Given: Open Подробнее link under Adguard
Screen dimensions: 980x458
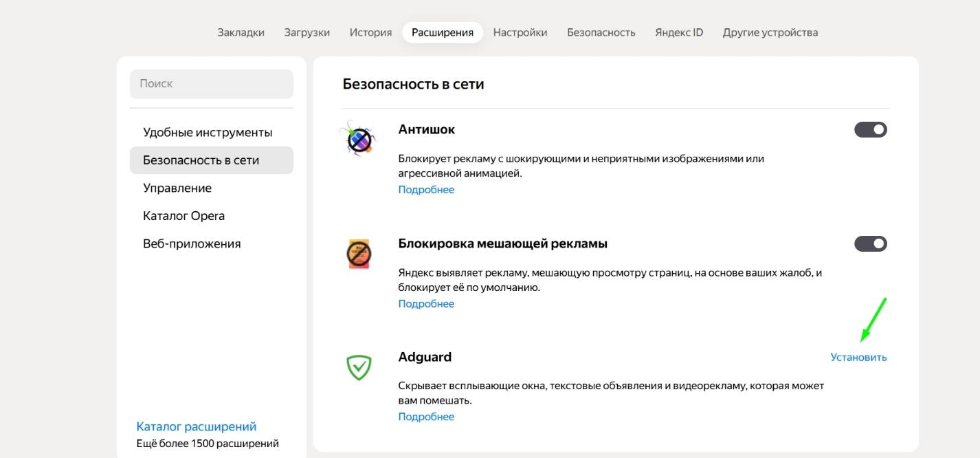Looking at the screenshot, I should click(426, 417).
